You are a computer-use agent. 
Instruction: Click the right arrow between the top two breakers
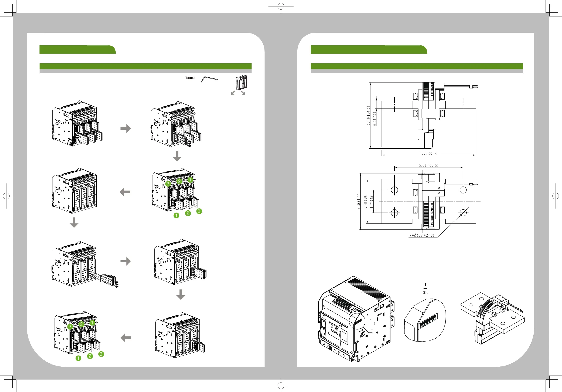point(126,128)
